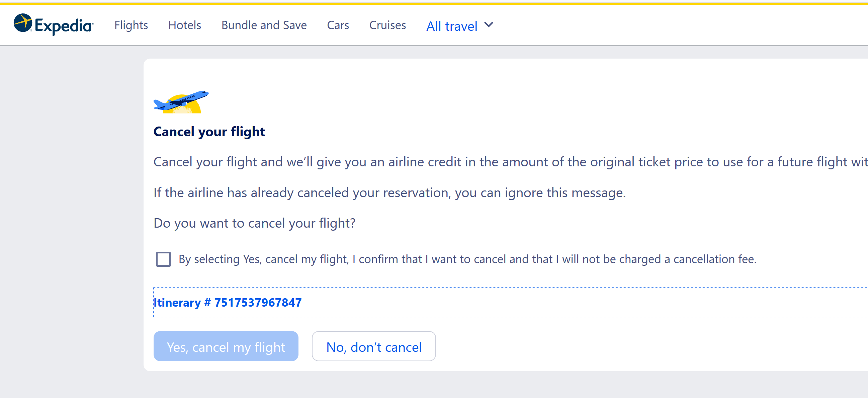The height and width of the screenshot is (398, 868).
Task: Click the airplane illustration above the heading
Action: (x=181, y=102)
